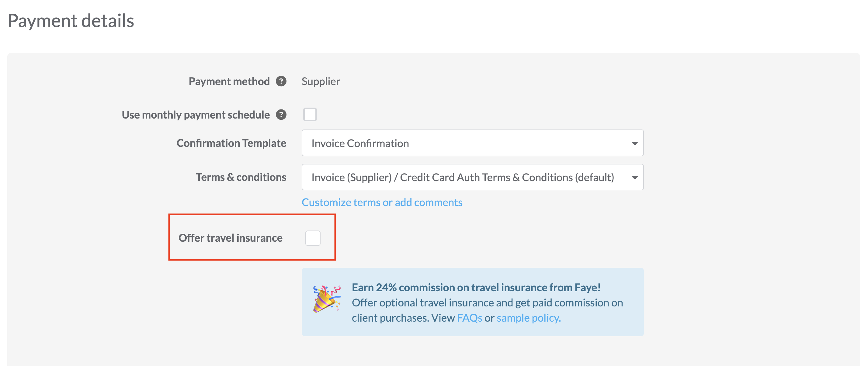The width and height of the screenshot is (868, 366).
Task: Click the Confirmation Template label
Action: [x=231, y=143]
